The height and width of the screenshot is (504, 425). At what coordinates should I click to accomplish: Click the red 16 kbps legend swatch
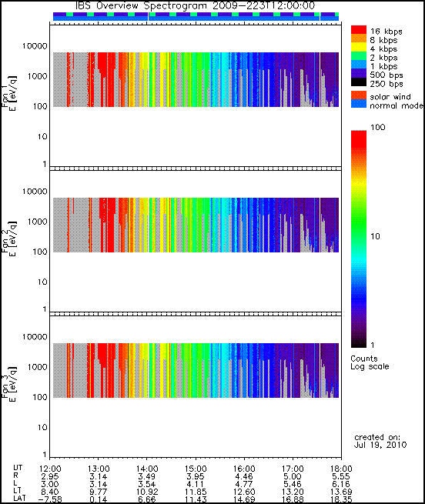(x=359, y=31)
